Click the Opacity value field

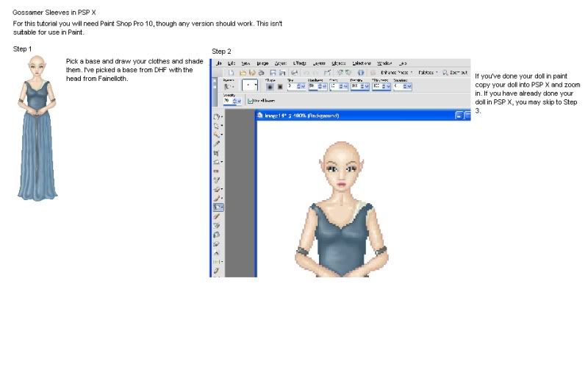[228, 101]
